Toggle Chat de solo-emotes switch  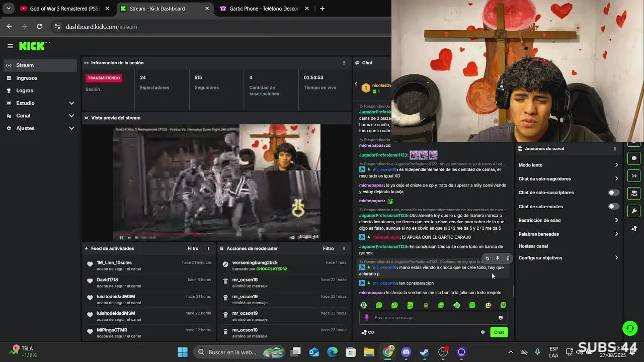[613, 207]
